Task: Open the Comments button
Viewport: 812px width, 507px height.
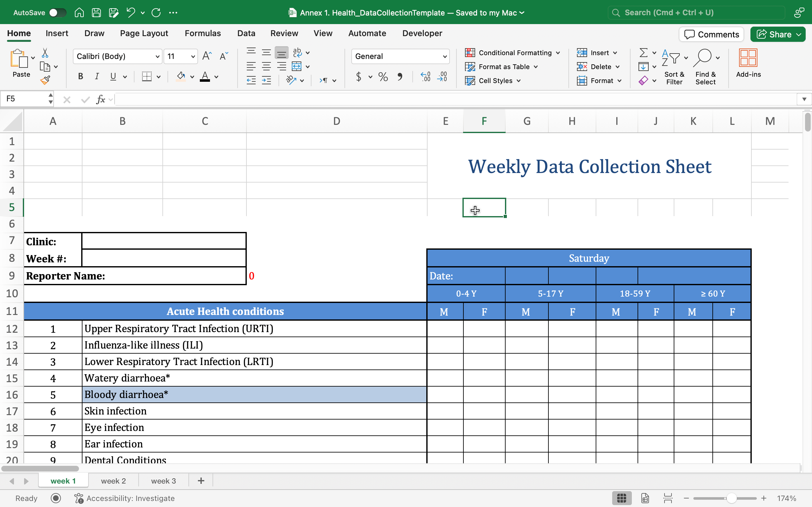Action: (x=711, y=34)
